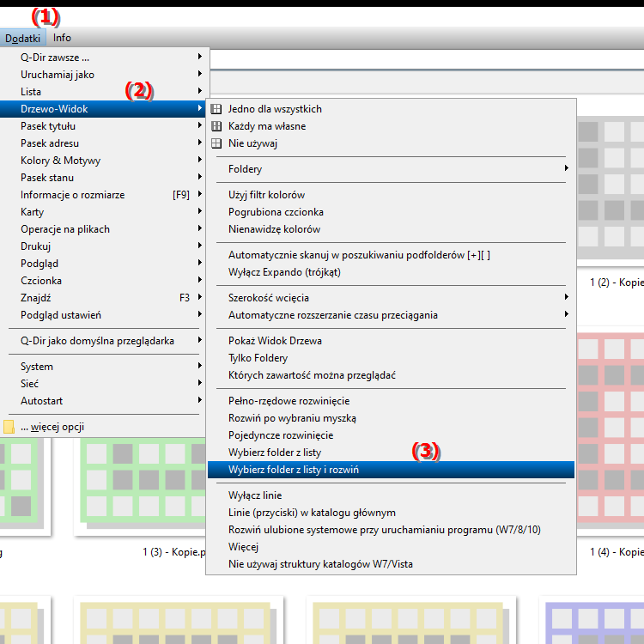Viewport: 644px width, 644px height.
Task: Open the Autostart submenu
Action: coord(102,401)
